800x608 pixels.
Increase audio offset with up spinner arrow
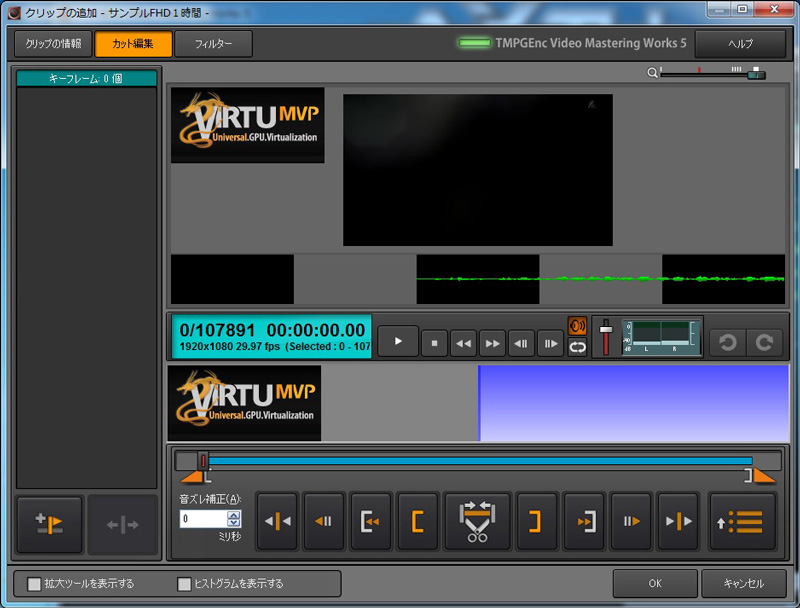tap(234, 515)
